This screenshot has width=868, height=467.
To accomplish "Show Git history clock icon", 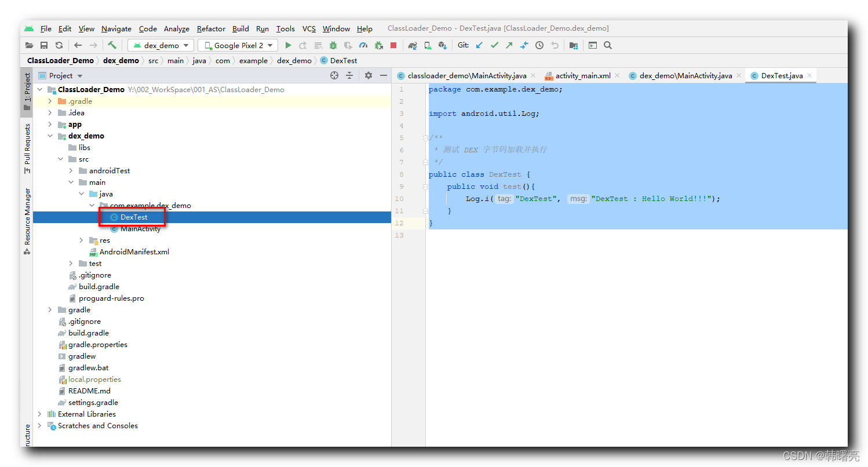I will pyautogui.click(x=539, y=45).
